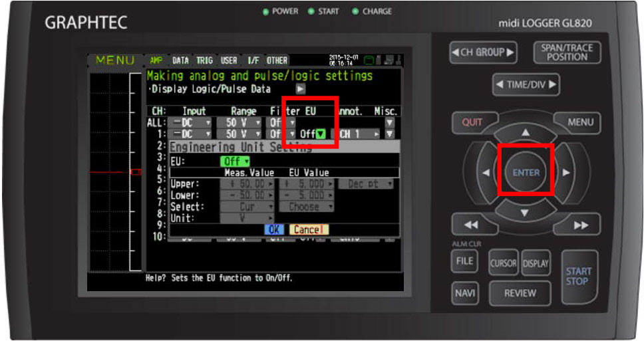Click the ENTER key
This screenshot has height=341, width=644.
(526, 173)
